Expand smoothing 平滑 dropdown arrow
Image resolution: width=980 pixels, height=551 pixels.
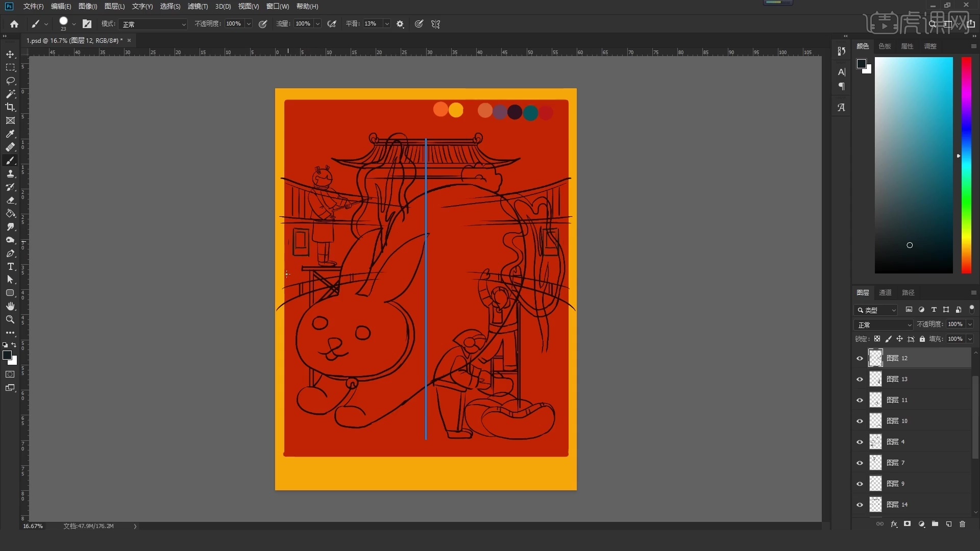pos(387,24)
